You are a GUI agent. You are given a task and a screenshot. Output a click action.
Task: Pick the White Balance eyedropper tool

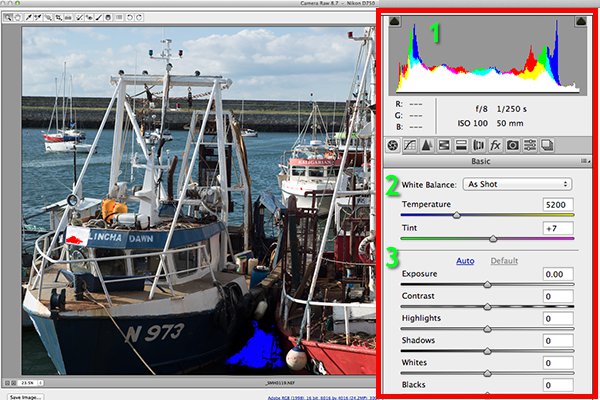31,17
